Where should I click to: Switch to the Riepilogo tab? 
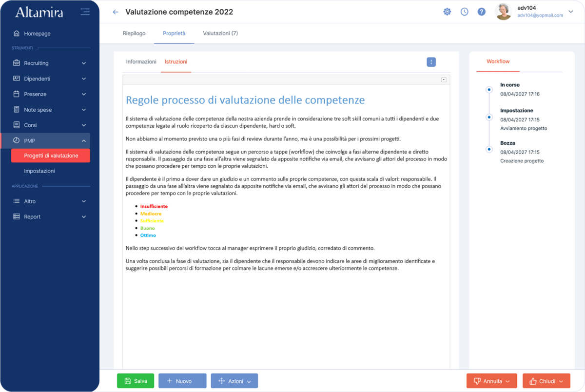click(x=134, y=33)
